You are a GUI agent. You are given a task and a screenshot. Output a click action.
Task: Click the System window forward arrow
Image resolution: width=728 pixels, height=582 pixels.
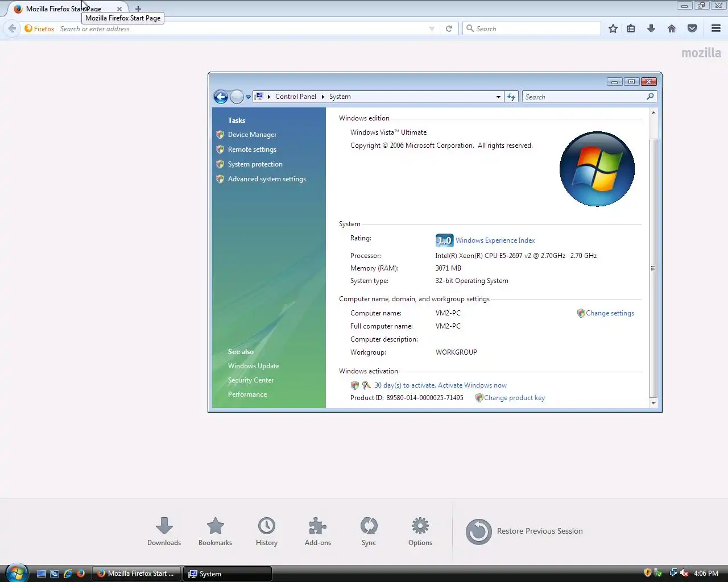coord(237,97)
